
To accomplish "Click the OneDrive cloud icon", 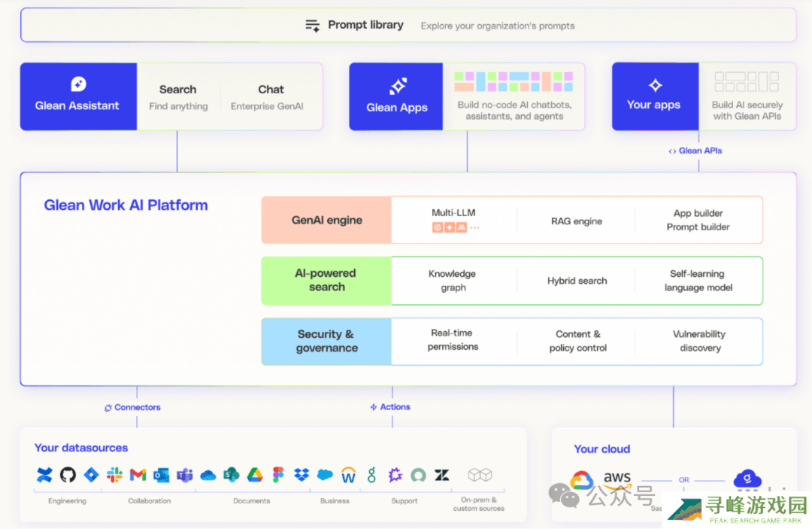I will [208, 475].
